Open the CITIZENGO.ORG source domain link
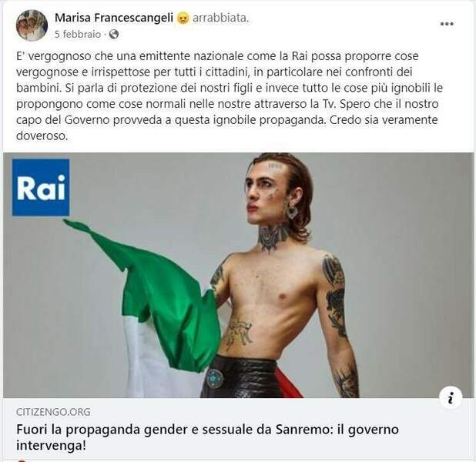The image size is (476, 462). (x=53, y=412)
